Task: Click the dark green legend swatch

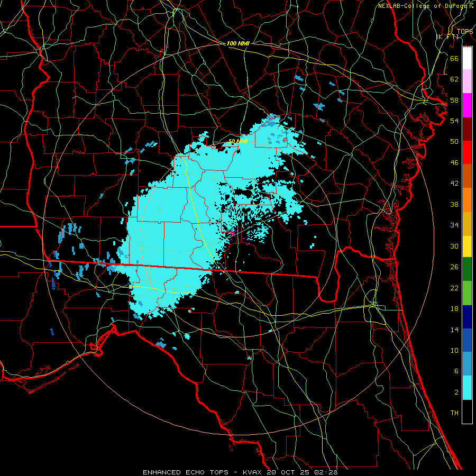Action: pos(467,269)
